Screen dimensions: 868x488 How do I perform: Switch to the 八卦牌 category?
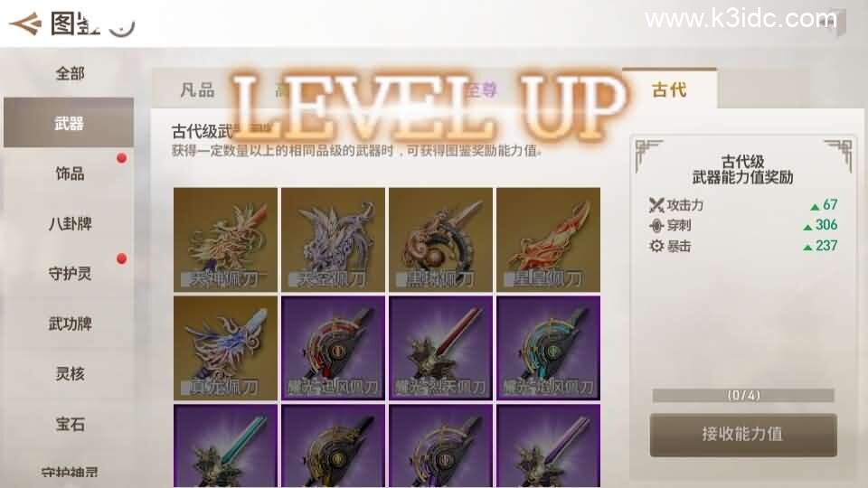tap(70, 223)
